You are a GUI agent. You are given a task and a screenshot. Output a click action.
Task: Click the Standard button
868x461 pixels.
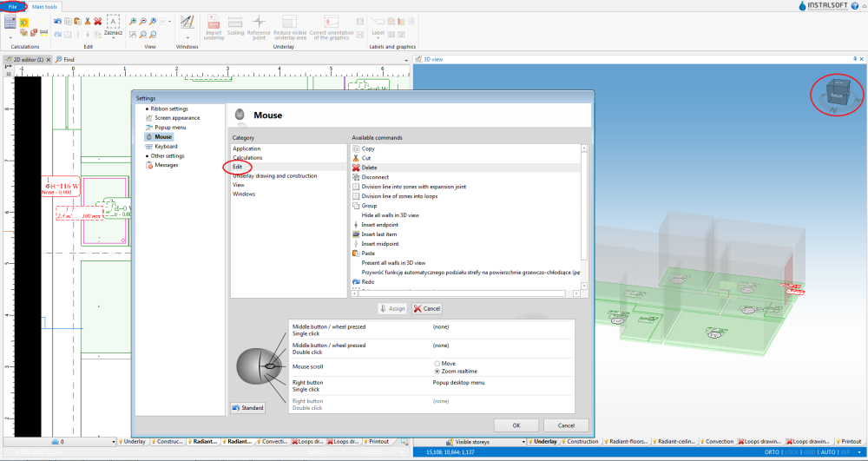[248, 408]
